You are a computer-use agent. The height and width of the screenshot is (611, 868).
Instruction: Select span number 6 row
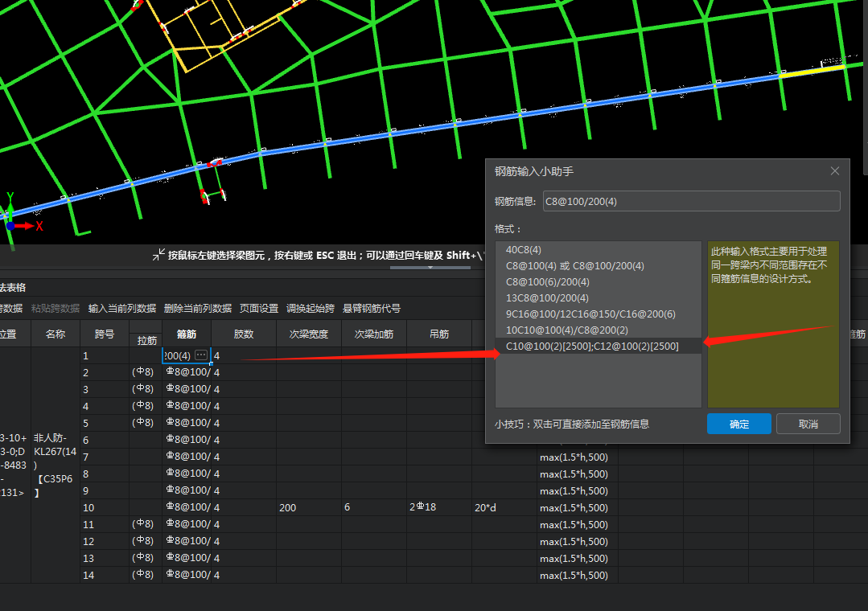[x=105, y=440]
